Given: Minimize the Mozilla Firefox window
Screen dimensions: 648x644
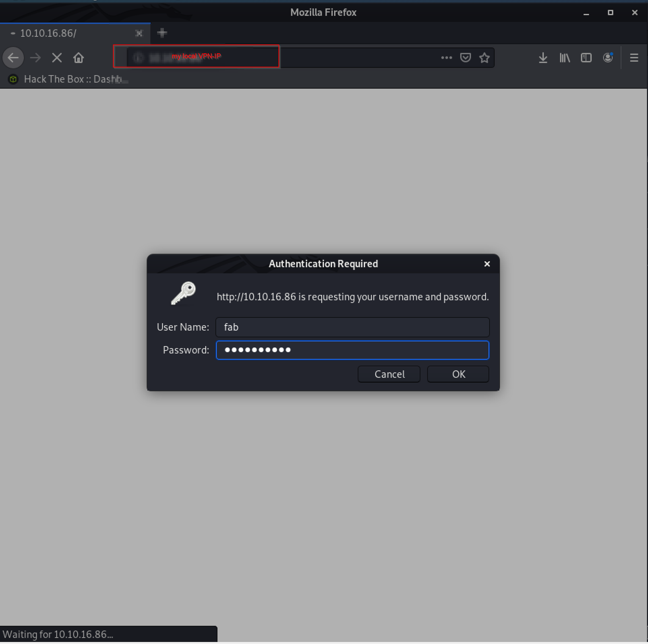Looking at the screenshot, I should tap(586, 13).
